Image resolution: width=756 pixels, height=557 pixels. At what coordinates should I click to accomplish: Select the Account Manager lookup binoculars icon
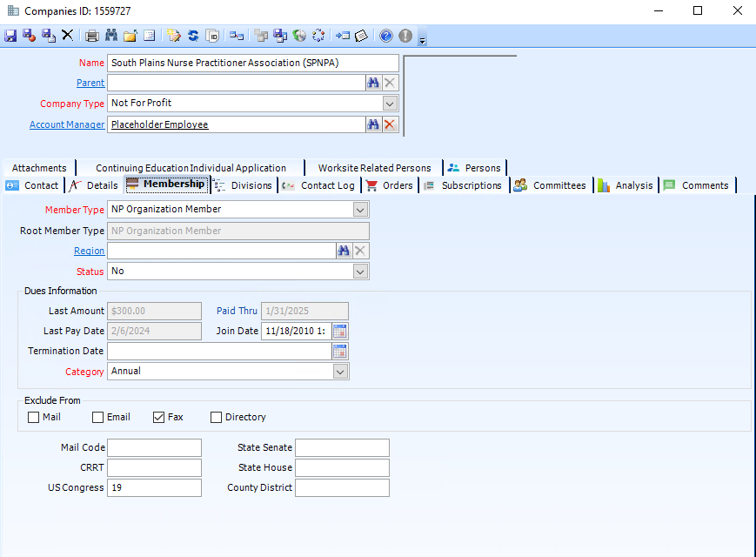pos(374,124)
